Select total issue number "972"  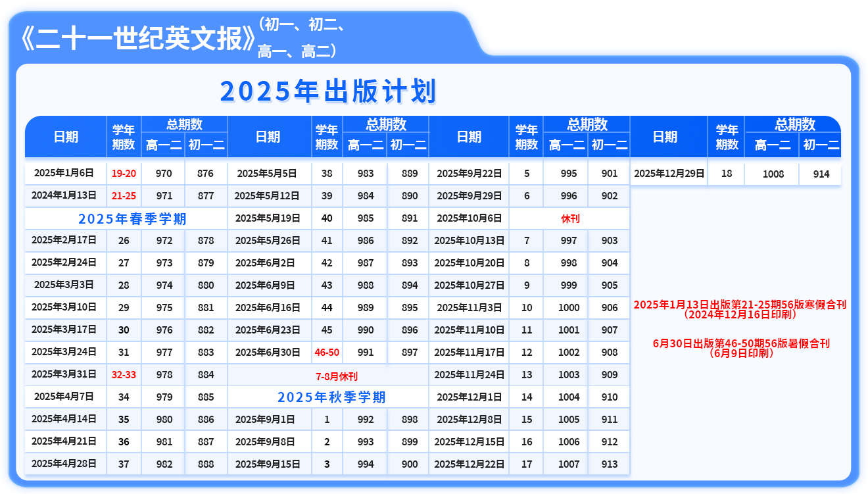[x=164, y=241]
